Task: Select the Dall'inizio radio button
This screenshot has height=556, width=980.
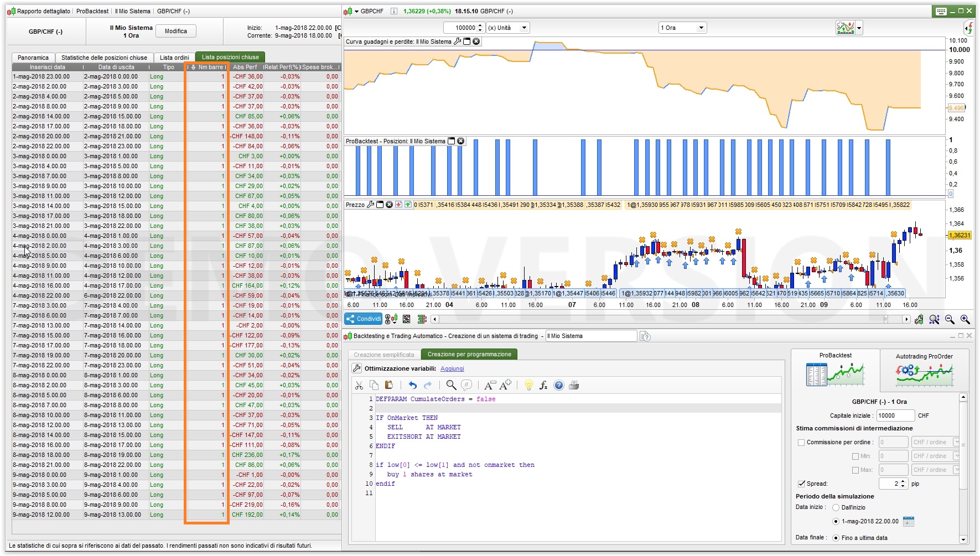Action: coord(836,507)
